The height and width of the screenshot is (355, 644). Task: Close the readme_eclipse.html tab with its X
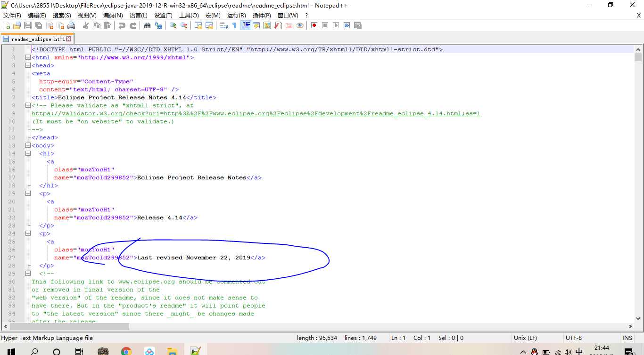(69, 39)
